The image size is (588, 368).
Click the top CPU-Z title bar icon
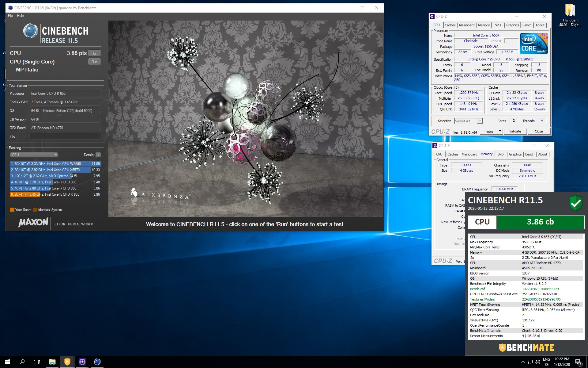click(432, 17)
